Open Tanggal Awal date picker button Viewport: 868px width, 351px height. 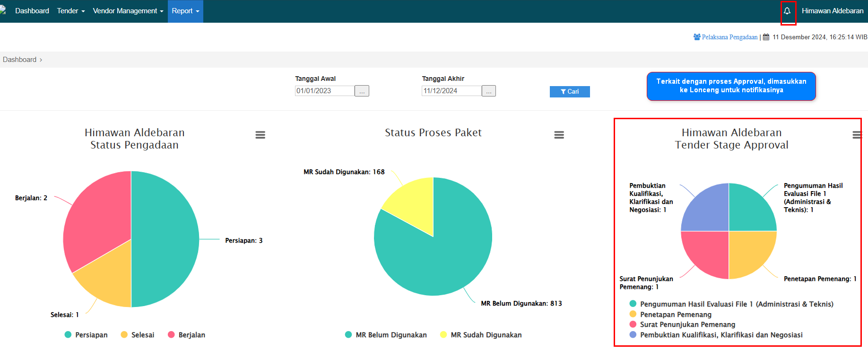click(362, 91)
